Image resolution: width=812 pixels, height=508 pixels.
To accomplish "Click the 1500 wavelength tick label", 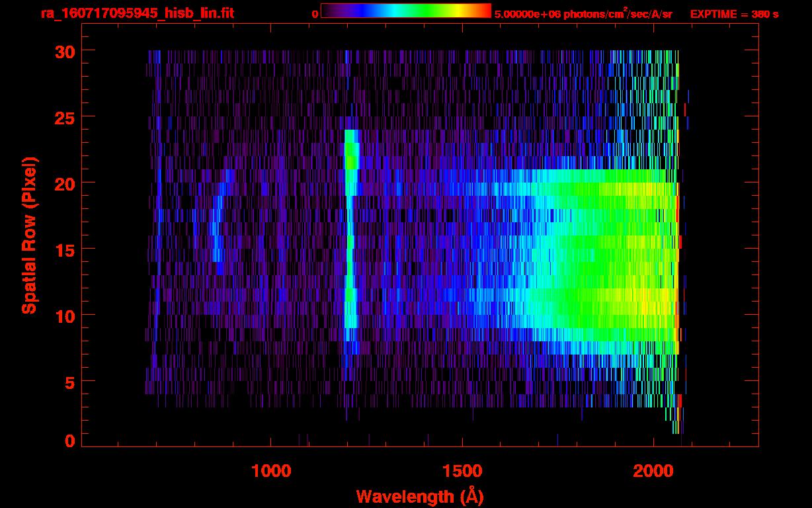I will [462, 471].
